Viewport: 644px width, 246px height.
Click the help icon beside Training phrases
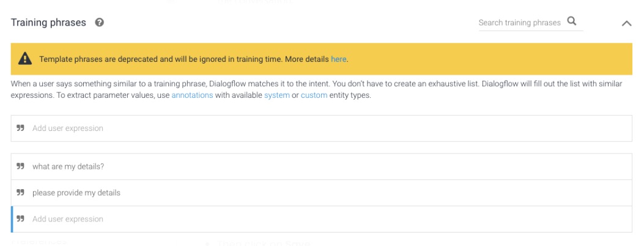pos(100,23)
